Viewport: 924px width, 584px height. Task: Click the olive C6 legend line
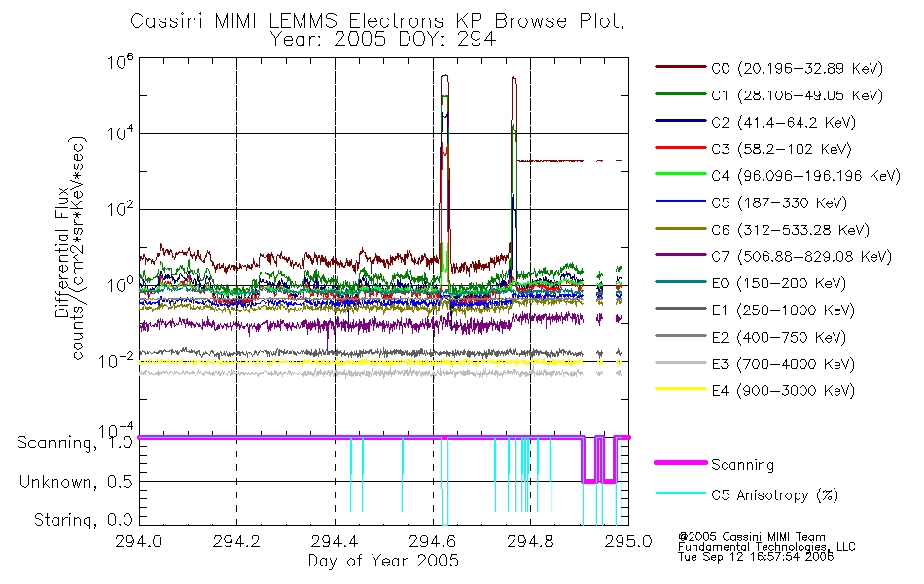coord(680,228)
